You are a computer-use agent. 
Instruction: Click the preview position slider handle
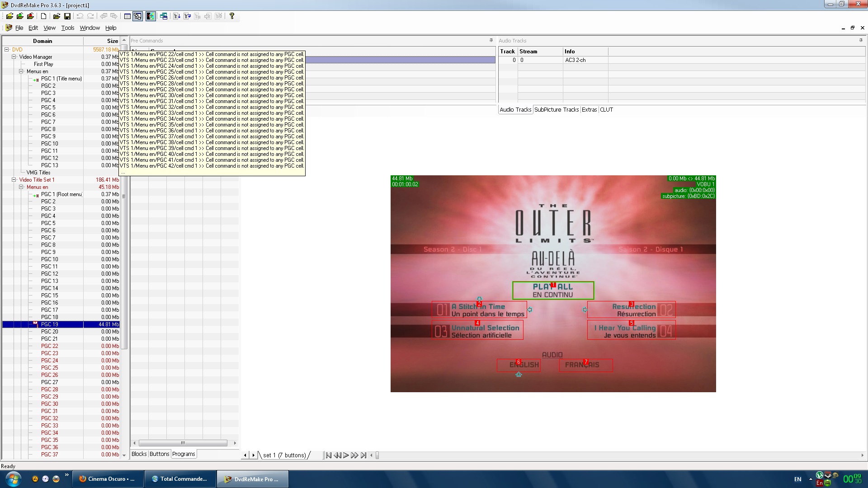(x=377, y=455)
